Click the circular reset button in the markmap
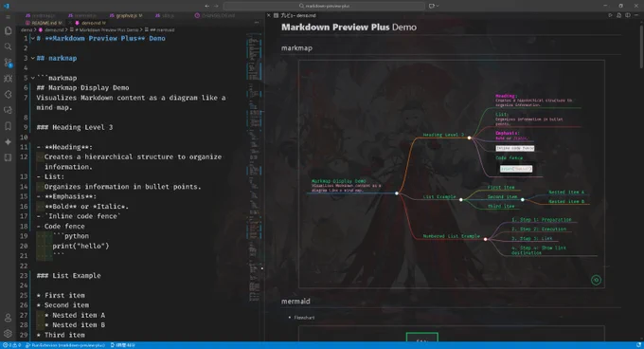This screenshot has height=349, width=644. pos(596,280)
